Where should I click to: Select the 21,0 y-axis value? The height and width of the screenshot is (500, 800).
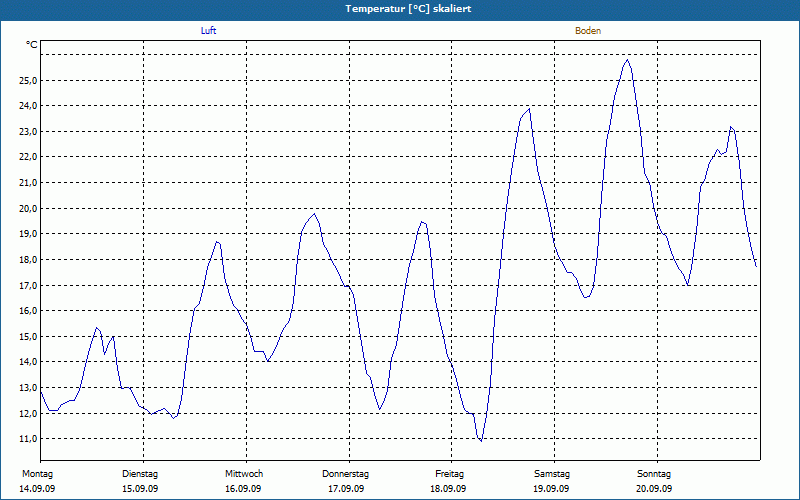(28, 183)
